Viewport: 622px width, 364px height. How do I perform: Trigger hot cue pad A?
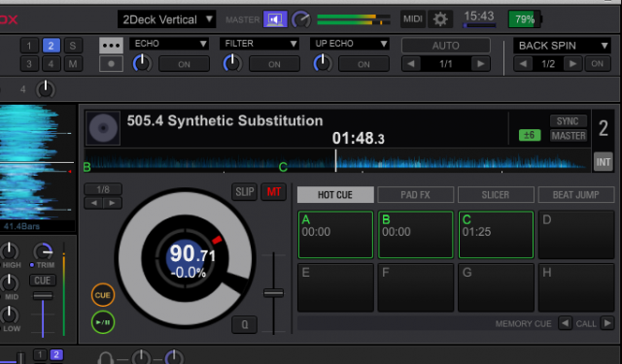(335, 235)
